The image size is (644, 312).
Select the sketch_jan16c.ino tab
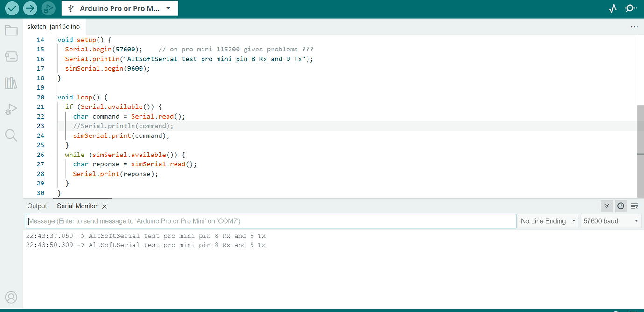point(54,27)
